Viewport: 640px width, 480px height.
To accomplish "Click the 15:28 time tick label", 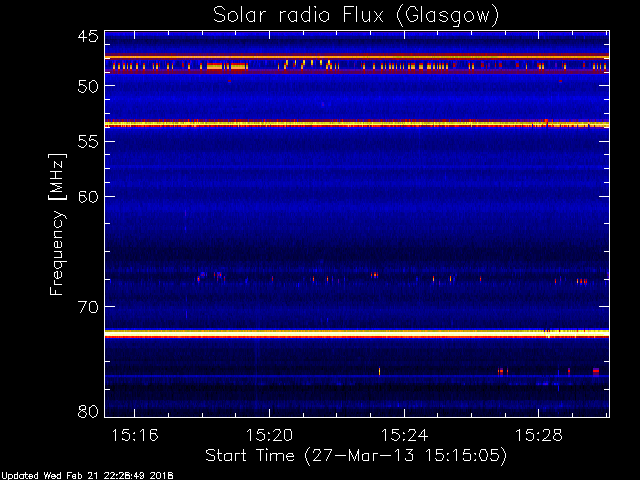I will click(539, 435).
